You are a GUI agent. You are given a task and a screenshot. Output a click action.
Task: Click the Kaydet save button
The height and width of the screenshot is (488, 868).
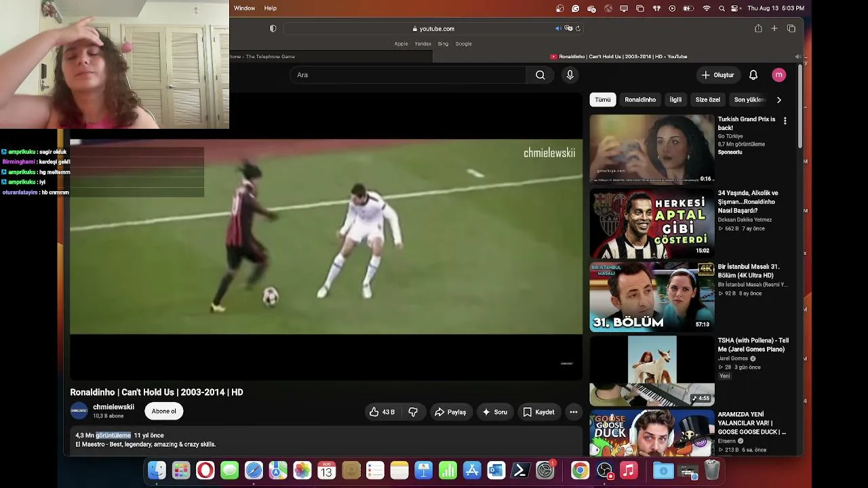pyautogui.click(x=539, y=412)
